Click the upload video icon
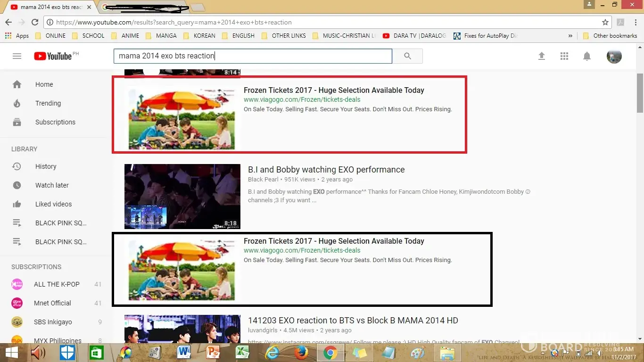Screen dimensions: 644x362 (542, 56)
